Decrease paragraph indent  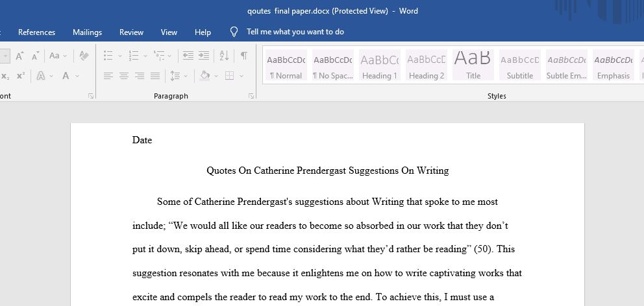click(x=188, y=56)
